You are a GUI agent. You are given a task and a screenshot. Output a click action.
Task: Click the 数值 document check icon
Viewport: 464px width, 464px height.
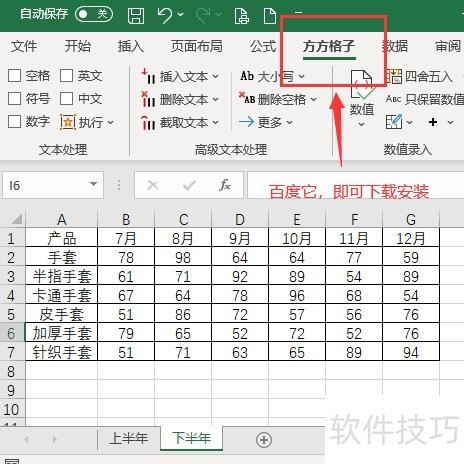[x=362, y=85]
